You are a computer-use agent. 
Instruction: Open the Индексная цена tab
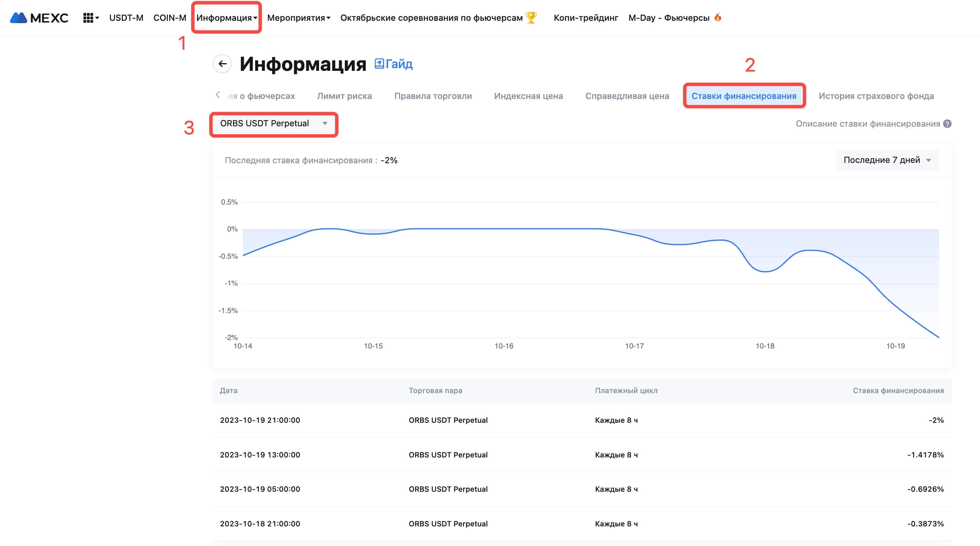pos(528,96)
